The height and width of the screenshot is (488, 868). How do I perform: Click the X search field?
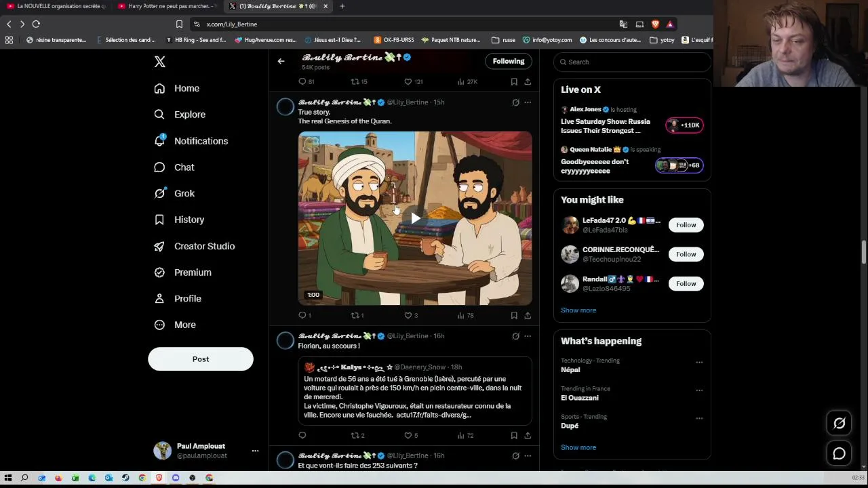coord(632,62)
